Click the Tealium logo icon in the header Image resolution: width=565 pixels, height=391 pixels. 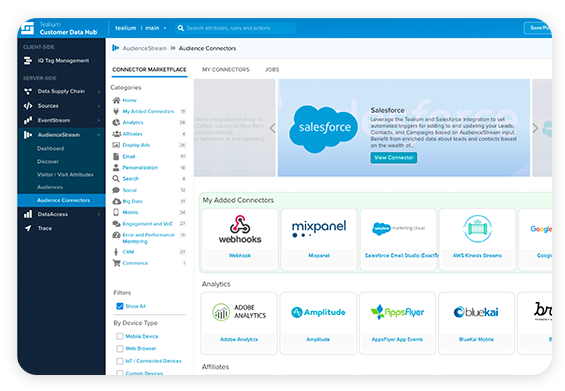tap(27, 28)
